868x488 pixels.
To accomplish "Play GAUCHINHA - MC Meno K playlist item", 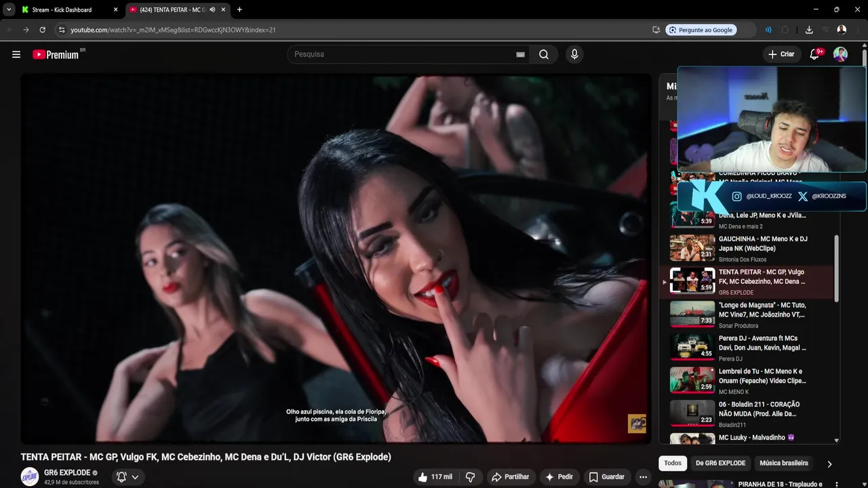I will (x=748, y=249).
